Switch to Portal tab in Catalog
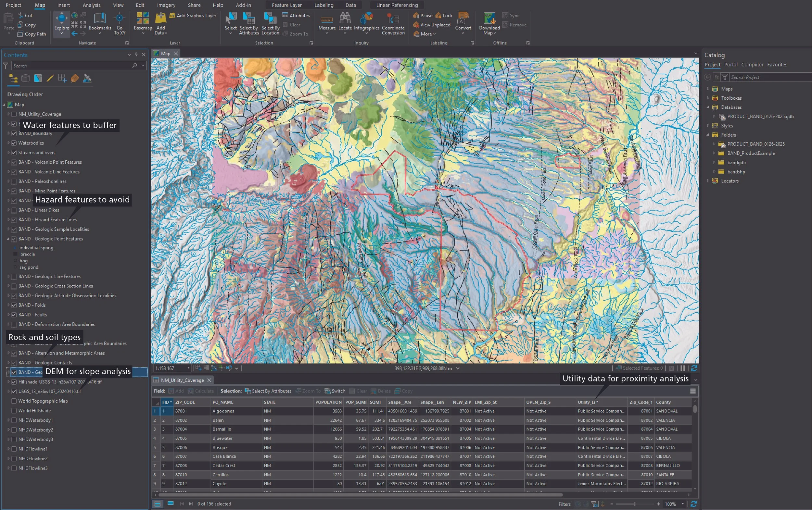The width and height of the screenshot is (812, 510). point(730,64)
